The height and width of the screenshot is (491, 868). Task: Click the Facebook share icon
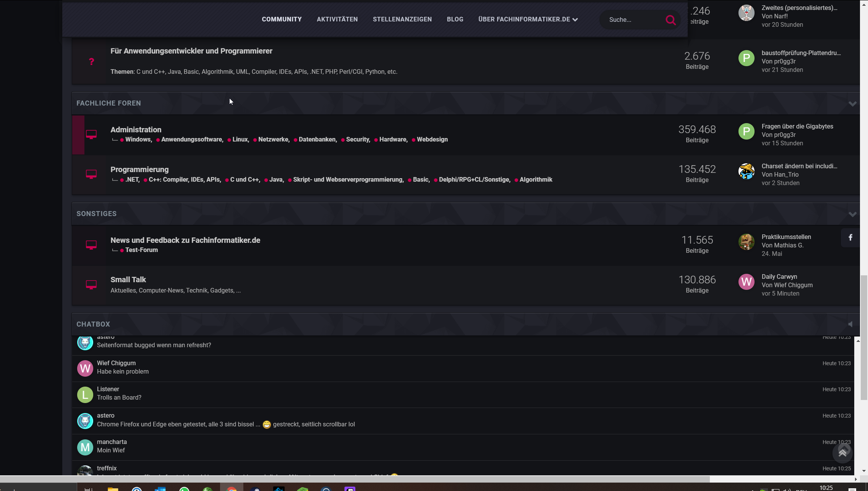pos(850,237)
